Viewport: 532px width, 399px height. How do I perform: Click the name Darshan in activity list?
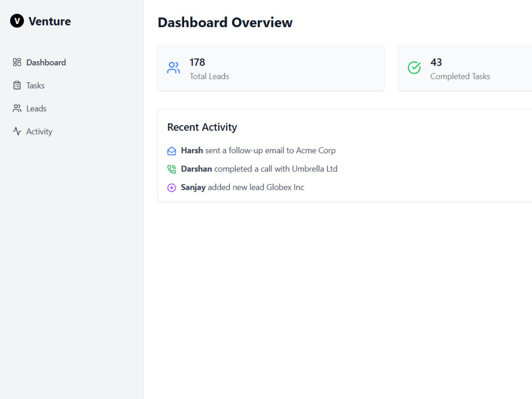click(196, 169)
